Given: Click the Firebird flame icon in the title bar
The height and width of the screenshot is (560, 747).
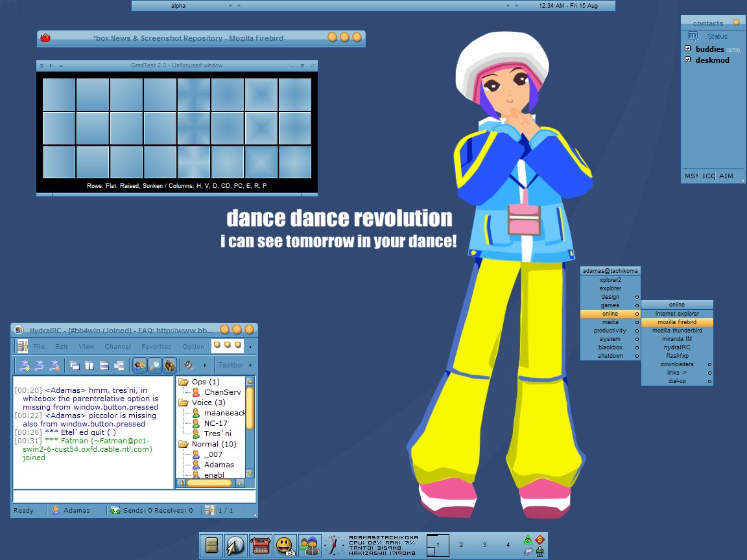Looking at the screenshot, I should pos(45,38).
